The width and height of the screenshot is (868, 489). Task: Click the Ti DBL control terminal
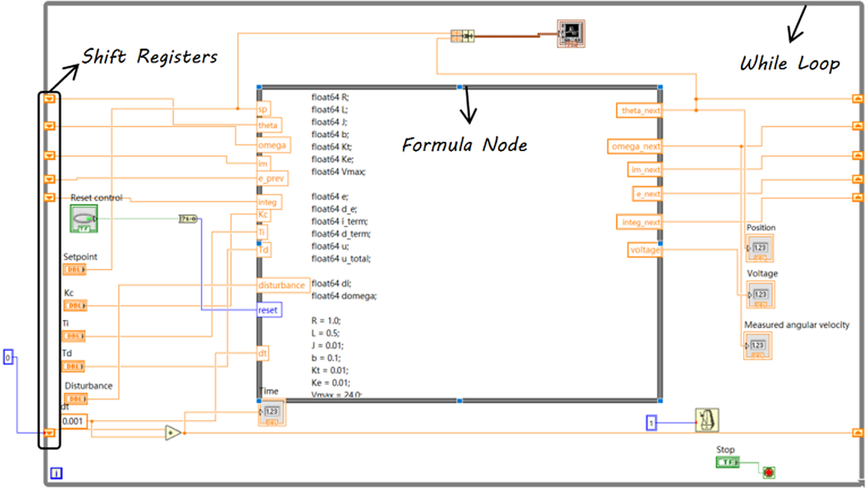73,336
